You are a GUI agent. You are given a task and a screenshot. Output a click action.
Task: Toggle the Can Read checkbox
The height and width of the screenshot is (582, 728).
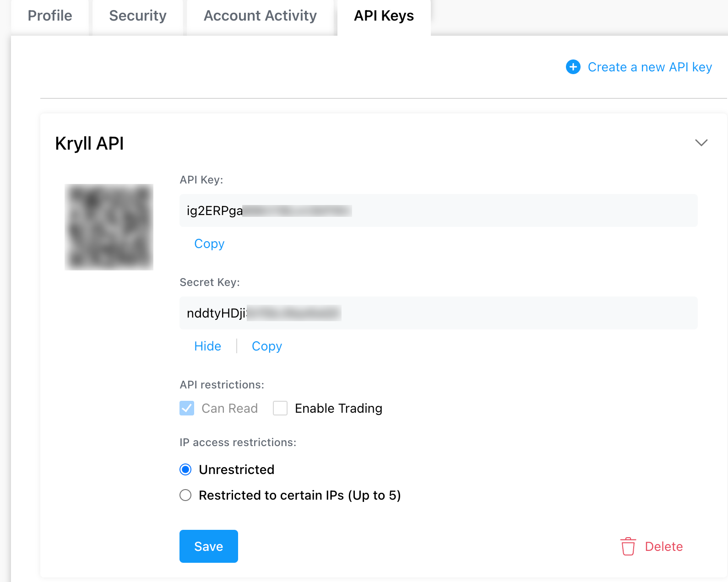pyautogui.click(x=187, y=408)
